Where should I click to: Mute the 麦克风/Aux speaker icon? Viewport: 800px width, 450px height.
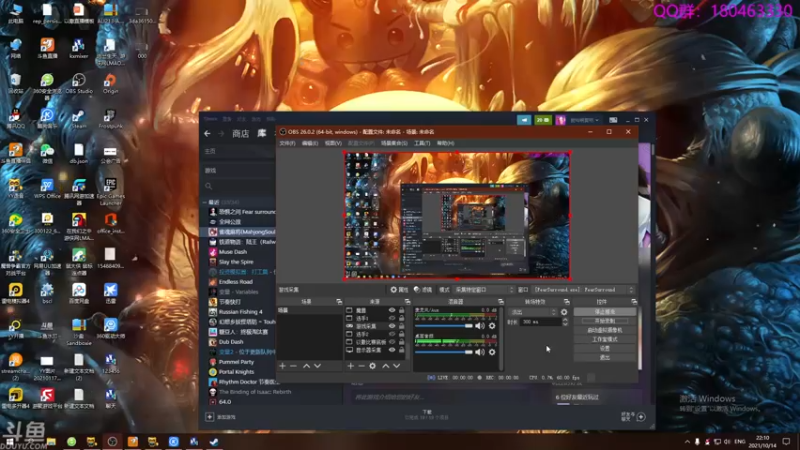click(480, 326)
